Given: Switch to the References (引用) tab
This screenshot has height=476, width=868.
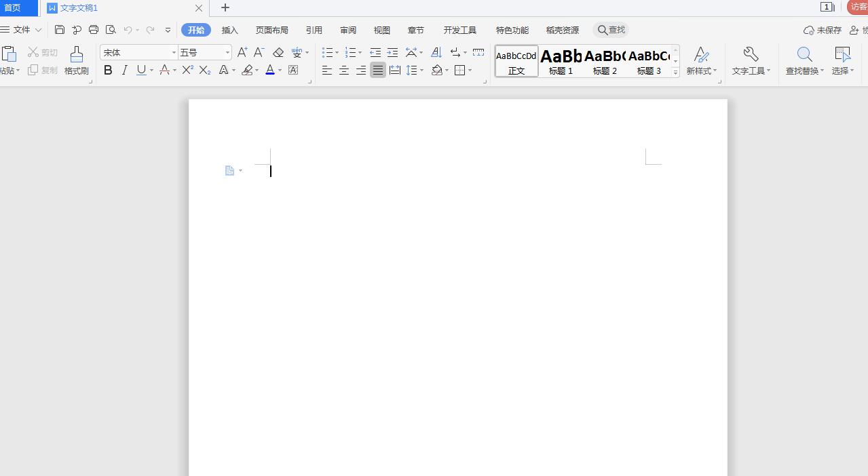Looking at the screenshot, I should (x=314, y=30).
